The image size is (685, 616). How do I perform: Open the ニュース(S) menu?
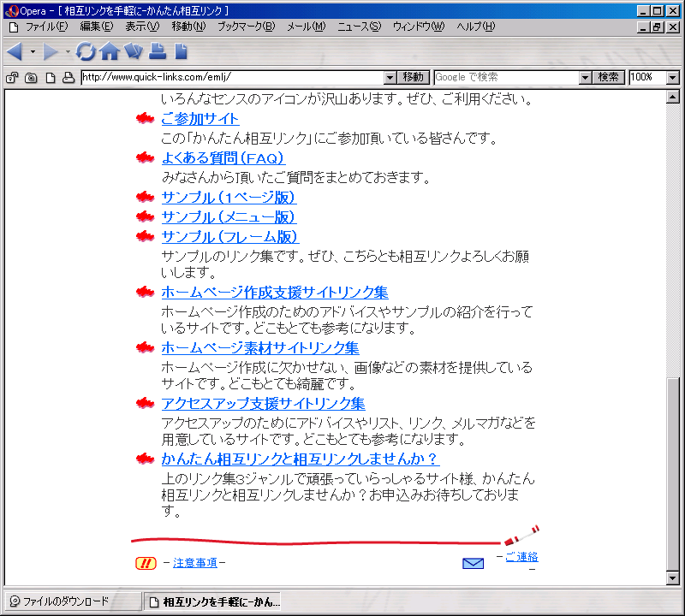point(359,27)
